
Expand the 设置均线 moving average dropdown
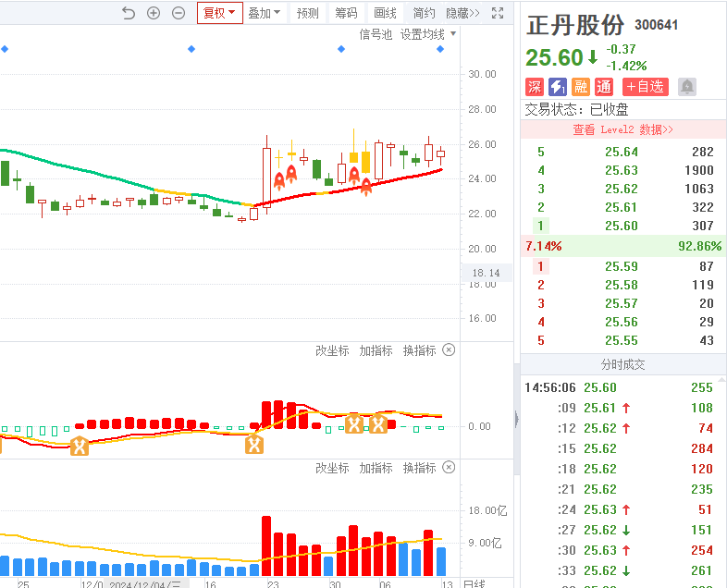[x=428, y=34]
